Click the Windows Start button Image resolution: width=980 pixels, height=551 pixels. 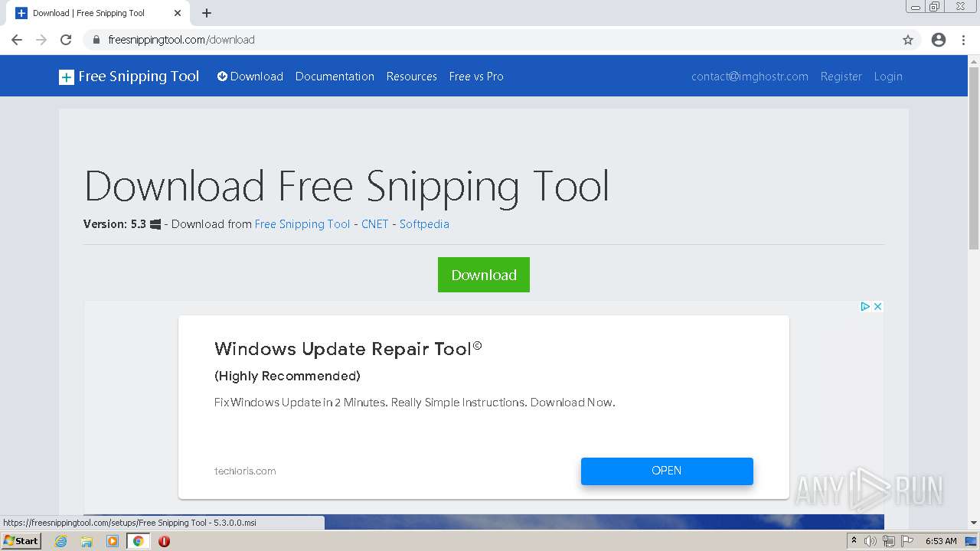(x=21, y=541)
